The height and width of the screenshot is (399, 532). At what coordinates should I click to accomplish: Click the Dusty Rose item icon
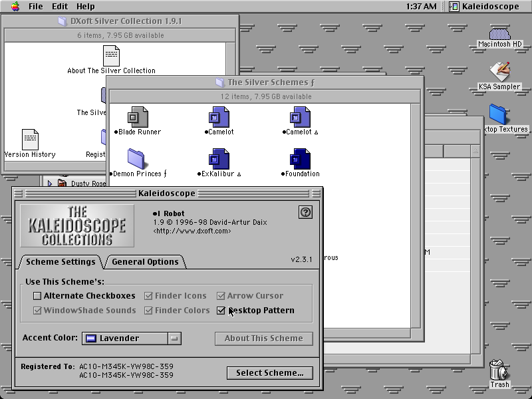point(62,184)
